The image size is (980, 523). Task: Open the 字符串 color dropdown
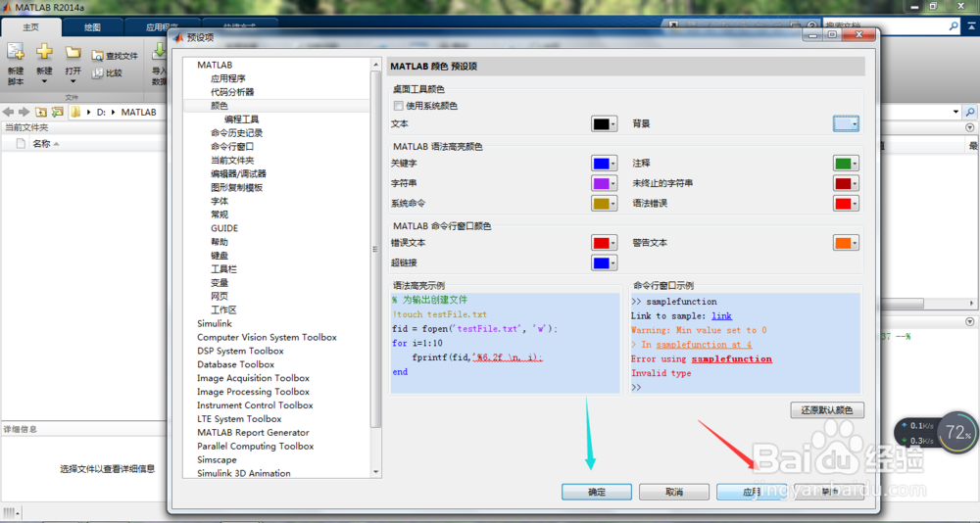tap(613, 184)
